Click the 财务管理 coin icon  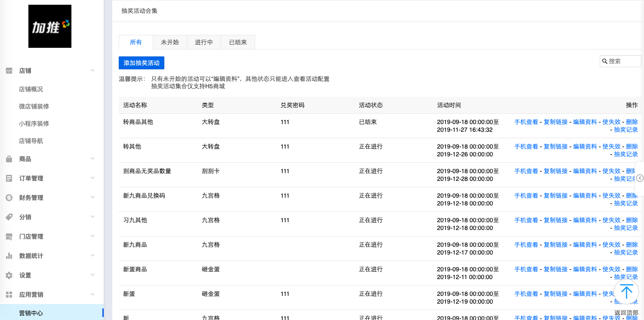[9, 198]
